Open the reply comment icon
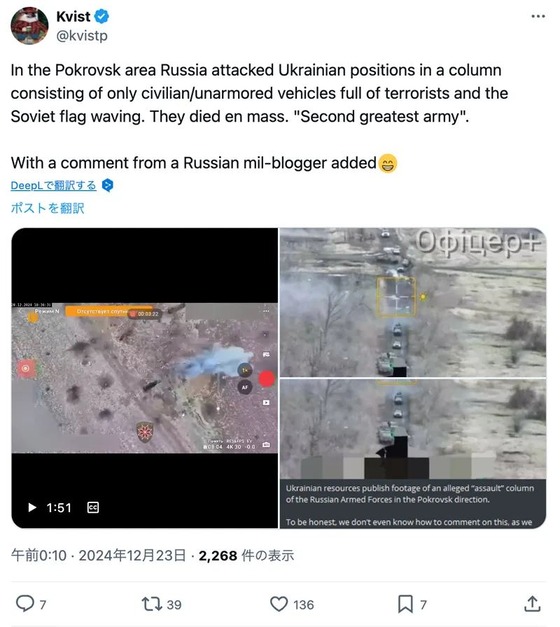 coord(24,604)
